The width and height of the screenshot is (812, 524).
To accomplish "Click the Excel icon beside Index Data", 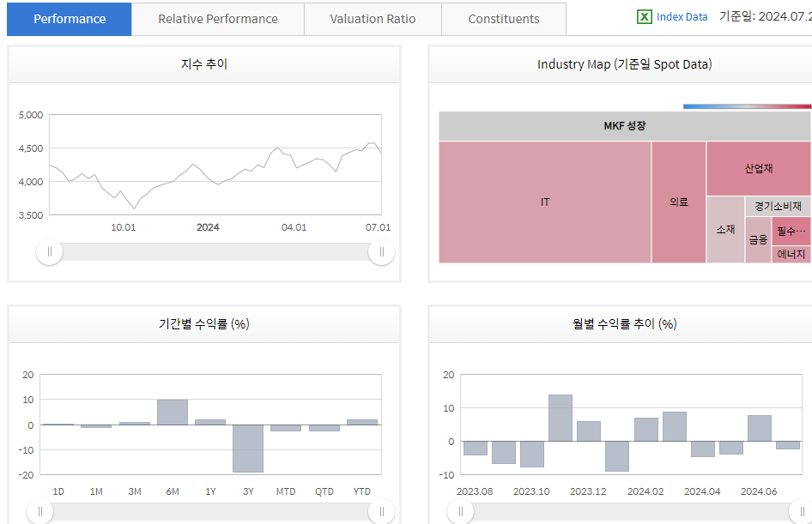I will tap(644, 17).
